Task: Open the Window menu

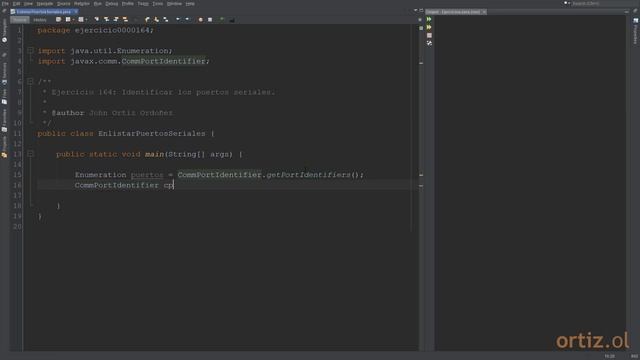Action: coord(174,4)
